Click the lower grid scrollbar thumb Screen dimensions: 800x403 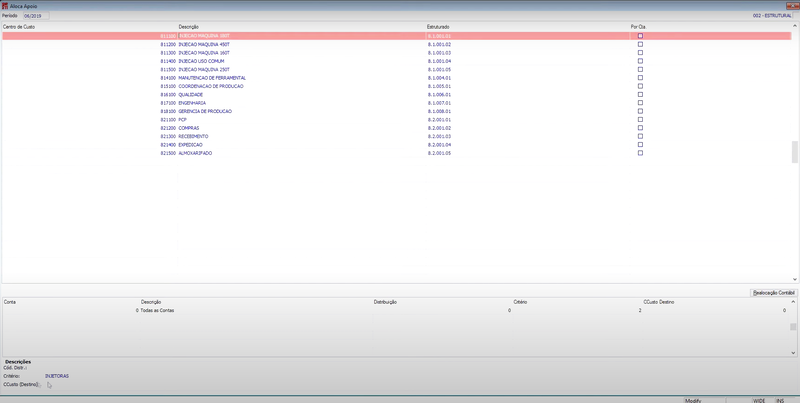point(793,327)
